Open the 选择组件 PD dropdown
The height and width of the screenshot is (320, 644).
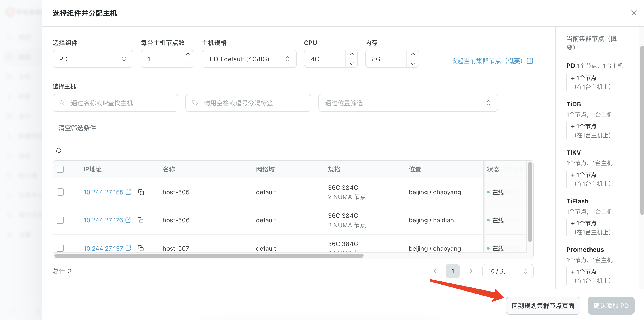[x=93, y=59]
